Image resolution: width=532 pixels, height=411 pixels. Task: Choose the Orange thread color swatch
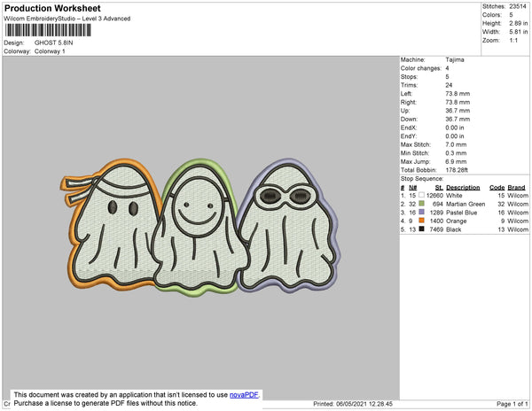[420, 221]
